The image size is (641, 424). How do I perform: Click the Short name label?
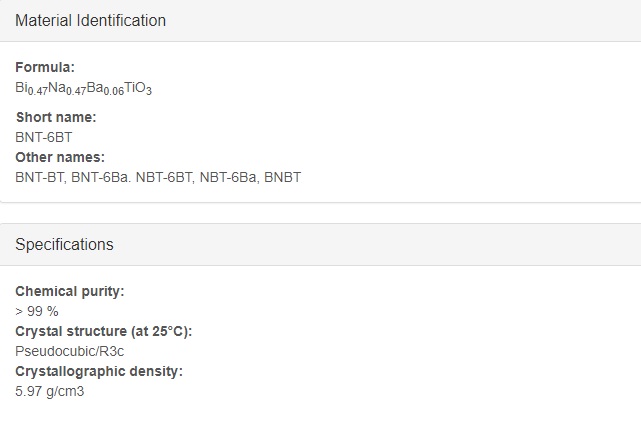tap(56, 117)
